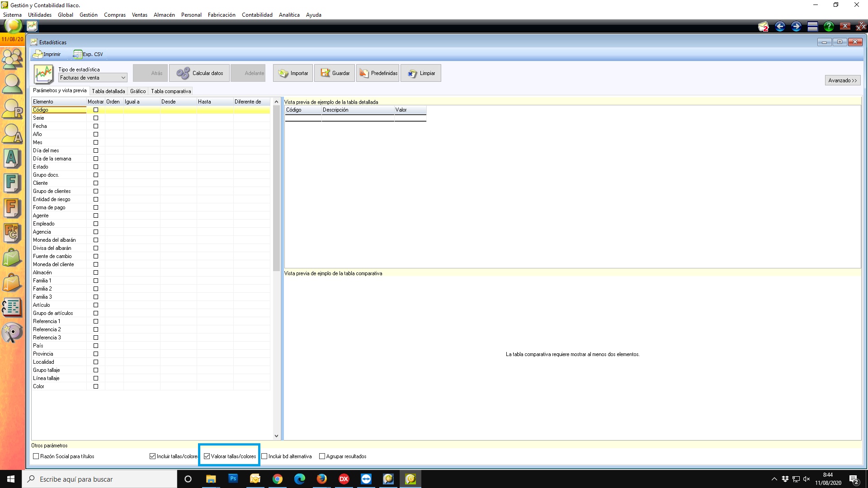Click the statistics chart icon beside Tipo de estadística
Viewport: 868px width, 488px height.
[44, 74]
